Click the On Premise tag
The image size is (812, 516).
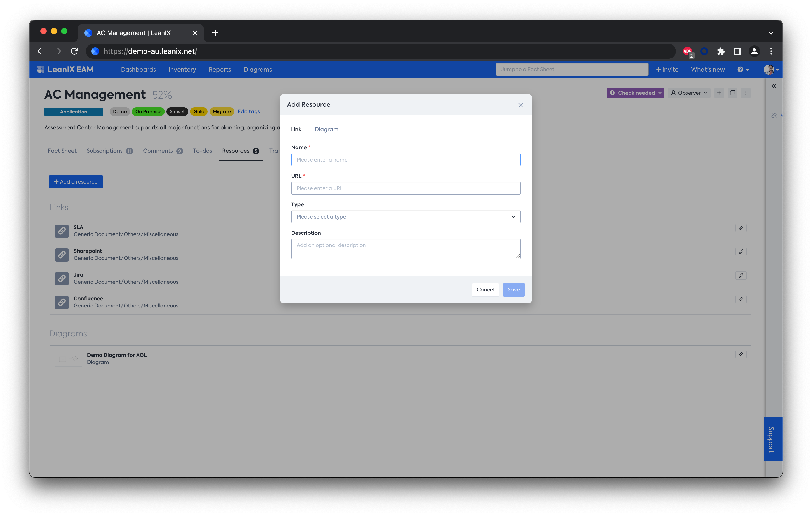148,112
